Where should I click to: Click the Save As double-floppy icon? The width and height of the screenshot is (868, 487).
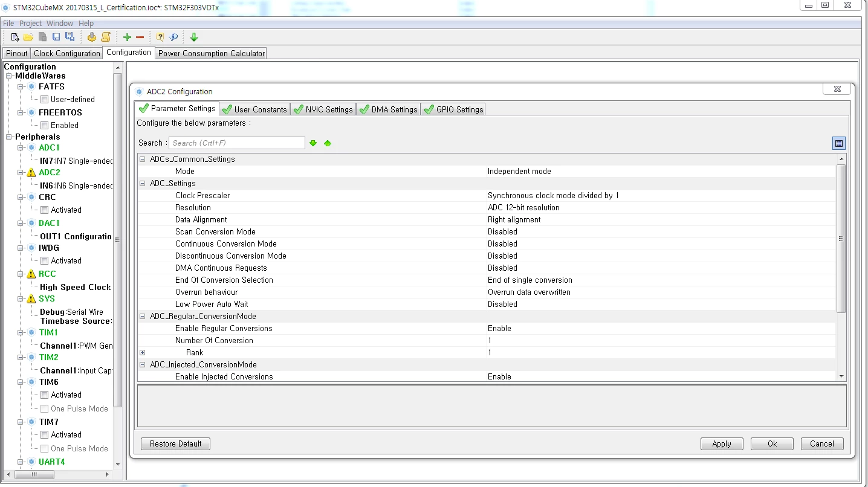pos(70,37)
